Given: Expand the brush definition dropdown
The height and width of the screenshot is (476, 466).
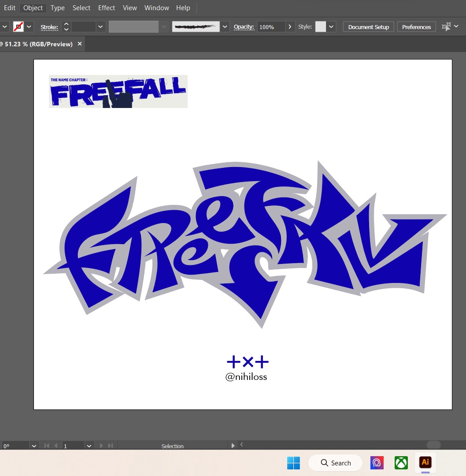Looking at the screenshot, I should [225, 27].
